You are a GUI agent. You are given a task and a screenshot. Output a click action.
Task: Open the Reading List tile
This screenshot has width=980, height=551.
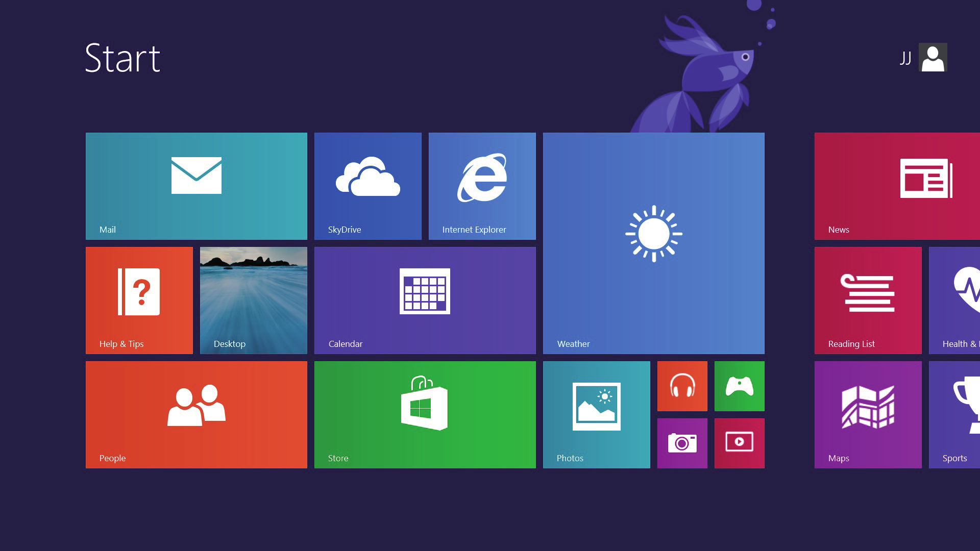(x=868, y=300)
